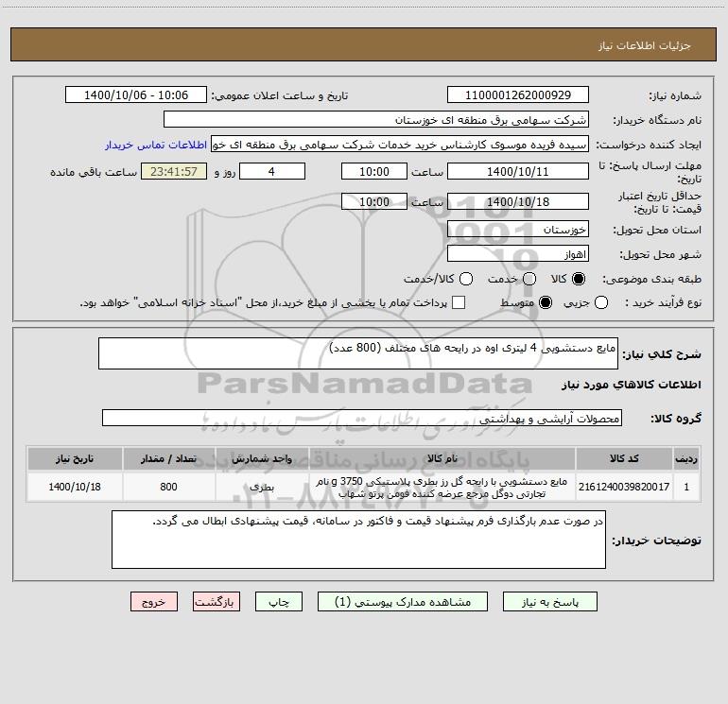Click the response deadline time 10:00 field
Screen dimensions: 728x704
(x=374, y=171)
